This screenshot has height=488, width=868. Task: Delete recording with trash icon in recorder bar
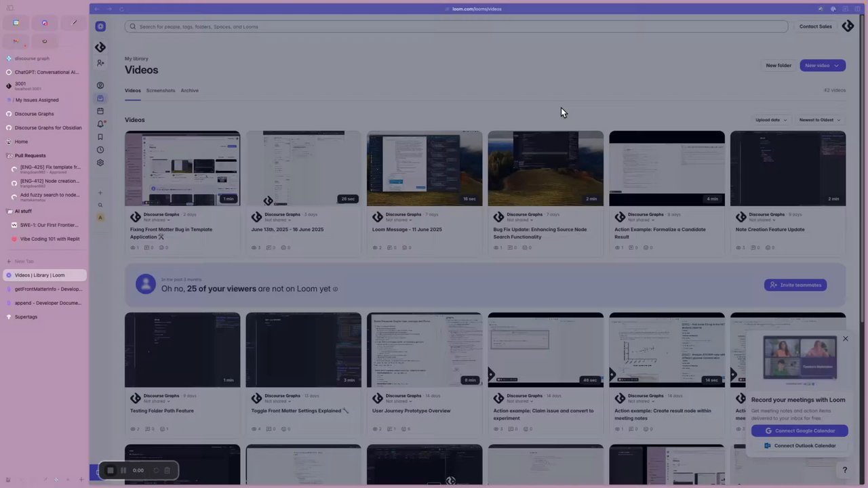point(167,470)
